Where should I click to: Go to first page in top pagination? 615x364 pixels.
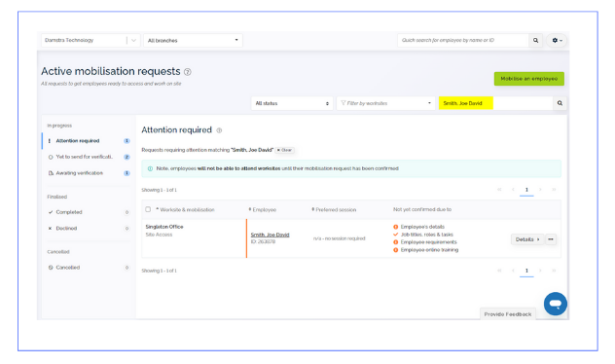pyautogui.click(x=499, y=190)
